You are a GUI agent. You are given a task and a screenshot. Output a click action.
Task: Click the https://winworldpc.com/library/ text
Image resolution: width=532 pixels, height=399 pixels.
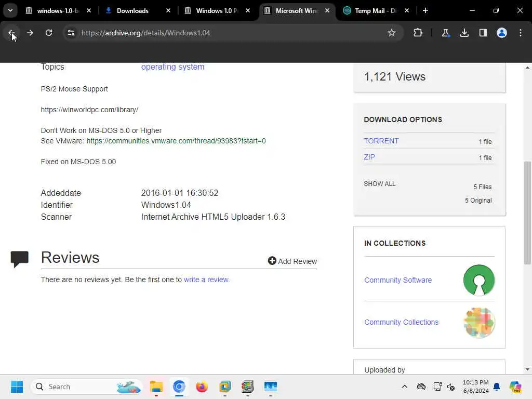[x=89, y=110]
